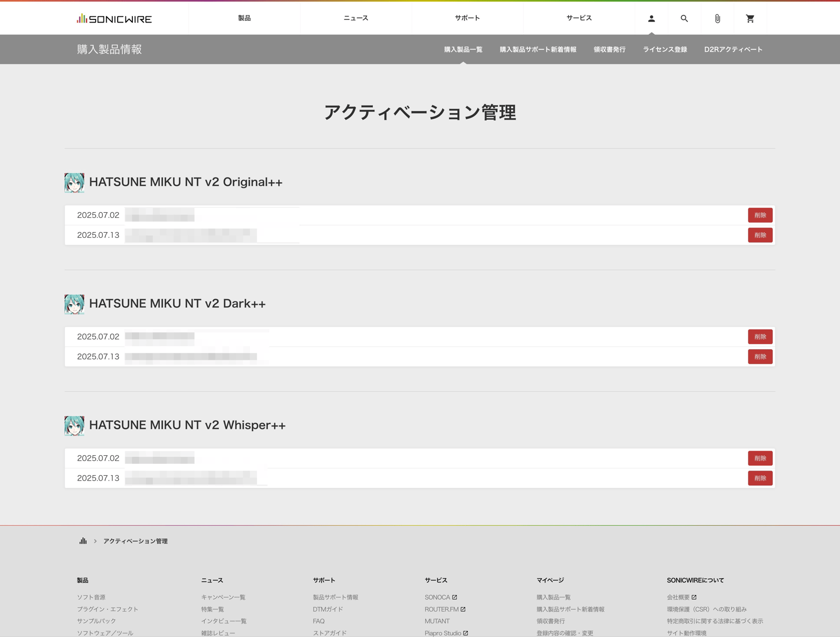Delete the 2025.07.13 Dark++ activation
840x637 pixels.
click(x=760, y=357)
